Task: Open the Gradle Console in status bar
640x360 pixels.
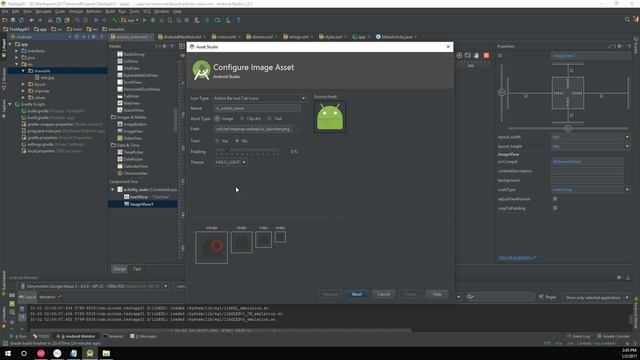Action: point(613,336)
